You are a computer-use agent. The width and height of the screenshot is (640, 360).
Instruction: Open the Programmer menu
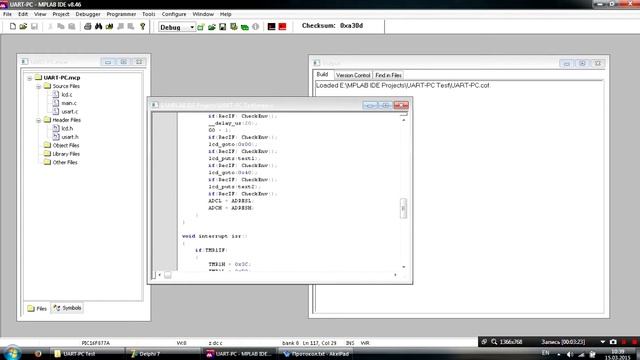pos(121,14)
